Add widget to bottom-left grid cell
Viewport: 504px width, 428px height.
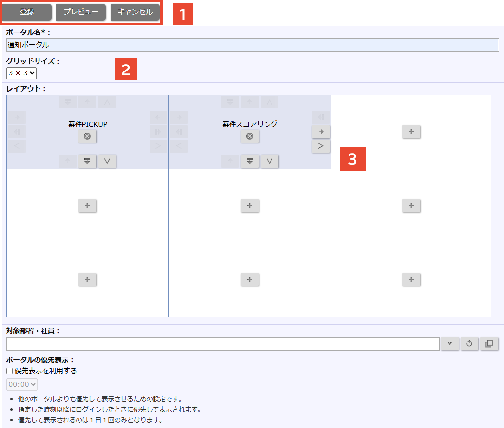(x=87, y=280)
